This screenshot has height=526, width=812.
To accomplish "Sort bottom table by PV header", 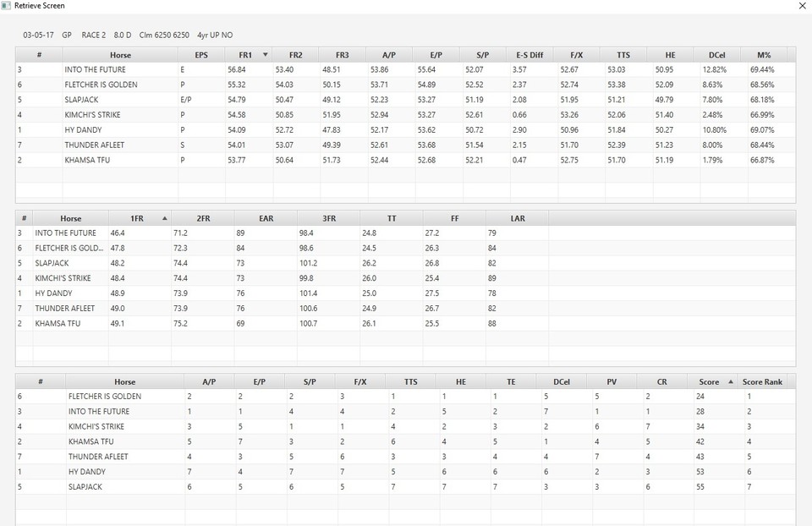I will tap(612, 382).
